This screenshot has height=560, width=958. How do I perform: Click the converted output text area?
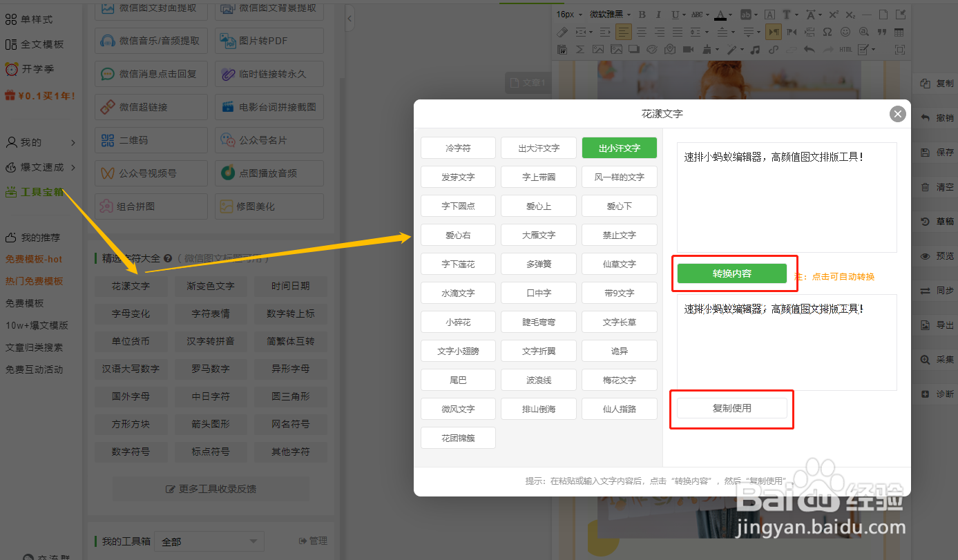click(787, 342)
